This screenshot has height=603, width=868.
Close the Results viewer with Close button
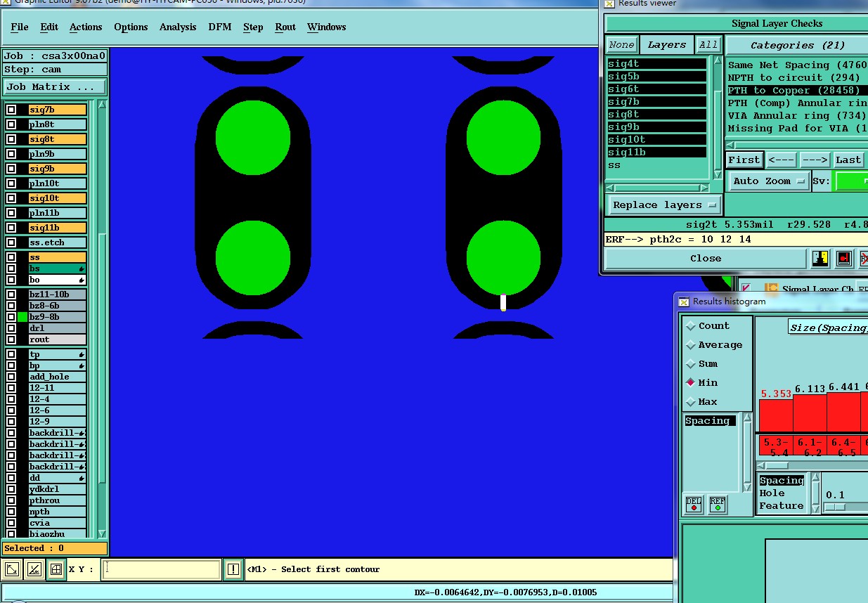coord(706,259)
